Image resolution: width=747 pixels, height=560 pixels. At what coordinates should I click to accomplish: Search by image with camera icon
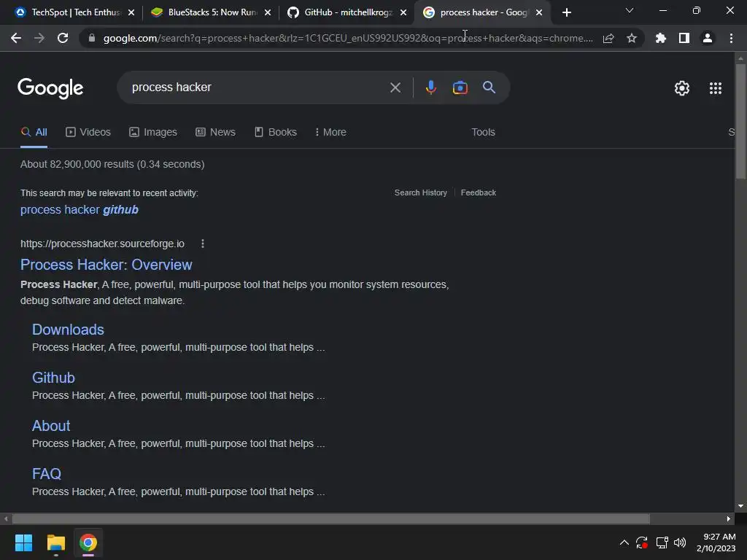coord(460,87)
